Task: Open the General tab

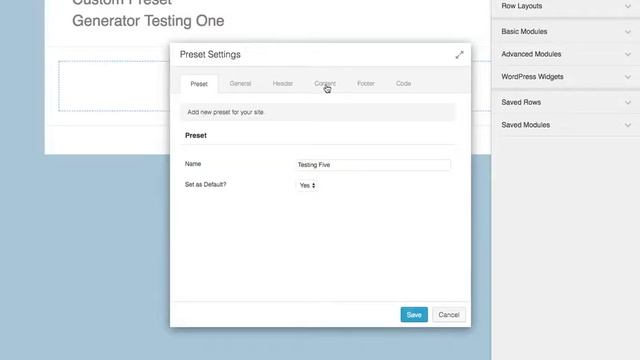Action: (240, 84)
